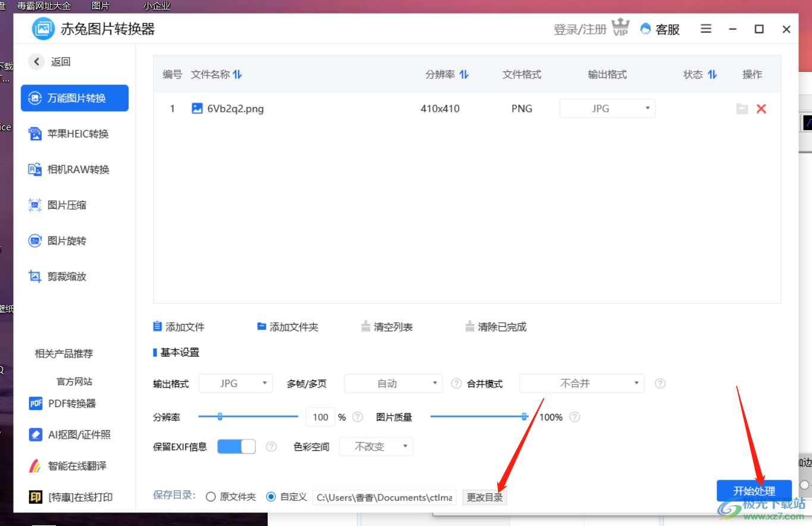Click the 赤兔图片转换器 app logo icon

(43, 29)
